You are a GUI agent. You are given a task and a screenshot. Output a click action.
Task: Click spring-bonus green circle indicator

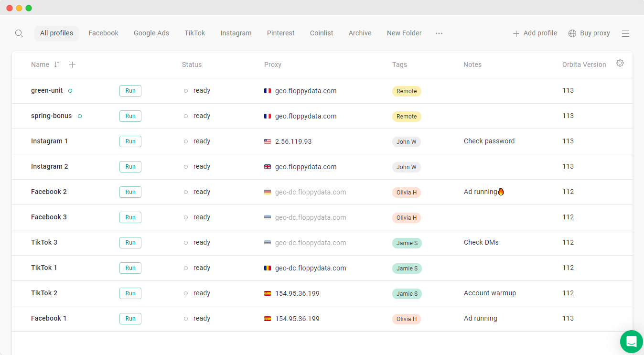80,116
